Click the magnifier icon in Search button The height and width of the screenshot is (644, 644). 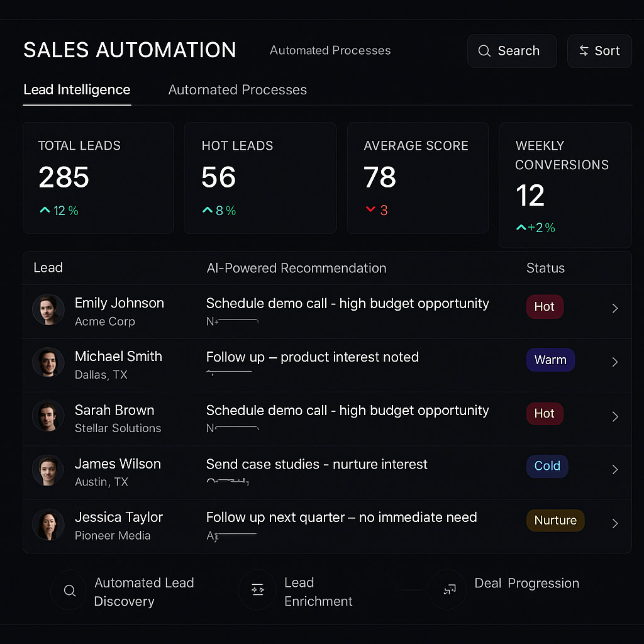[x=484, y=51]
